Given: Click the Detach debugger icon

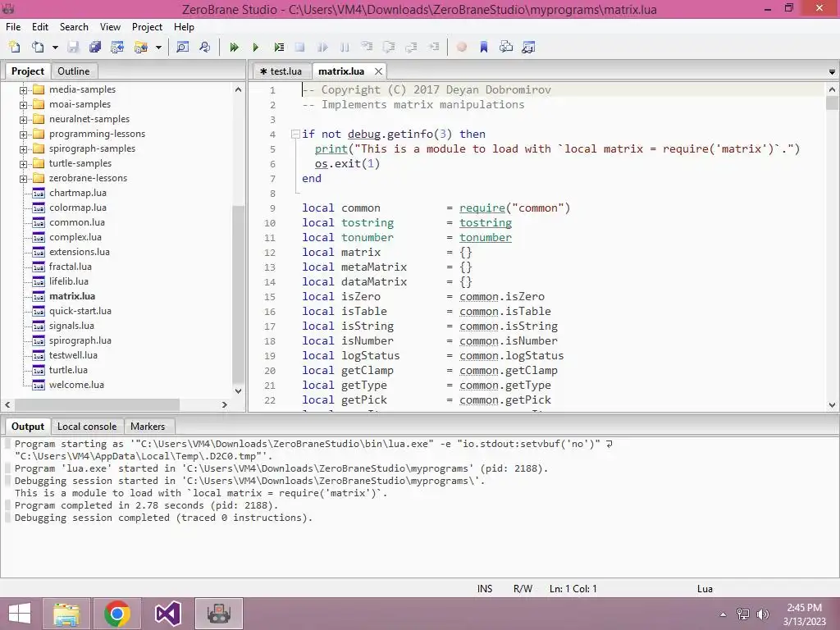Looking at the screenshot, I should [322, 47].
